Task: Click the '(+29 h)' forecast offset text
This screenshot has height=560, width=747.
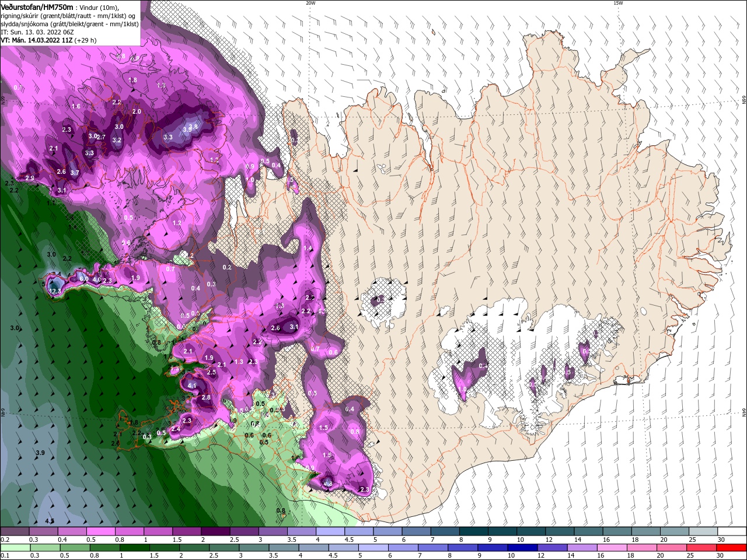Action: 85,40
